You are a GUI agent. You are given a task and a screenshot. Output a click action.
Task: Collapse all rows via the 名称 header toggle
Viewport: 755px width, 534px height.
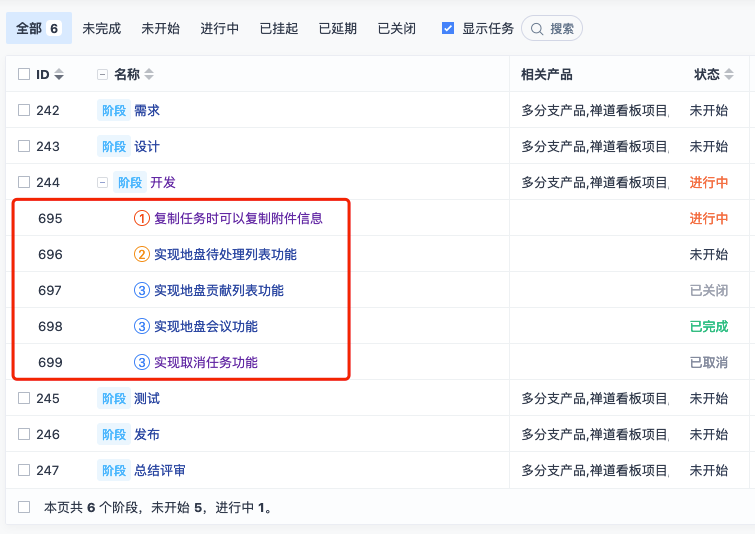pyautogui.click(x=102, y=74)
